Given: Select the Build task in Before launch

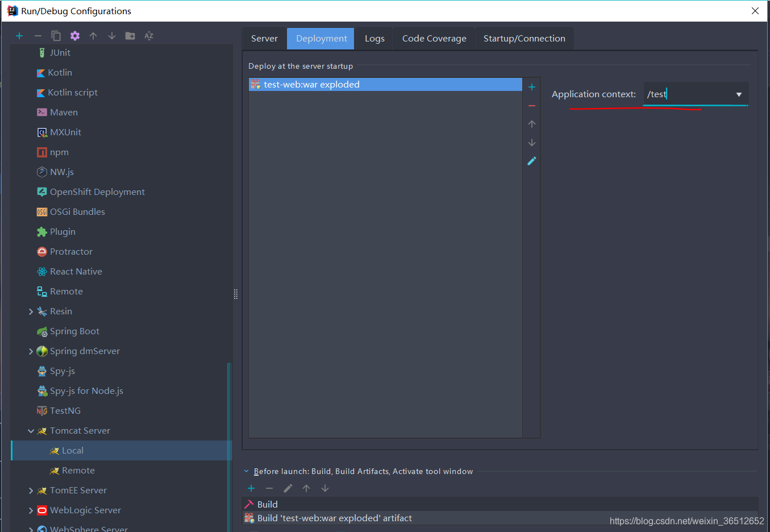Looking at the screenshot, I should pos(500,504).
